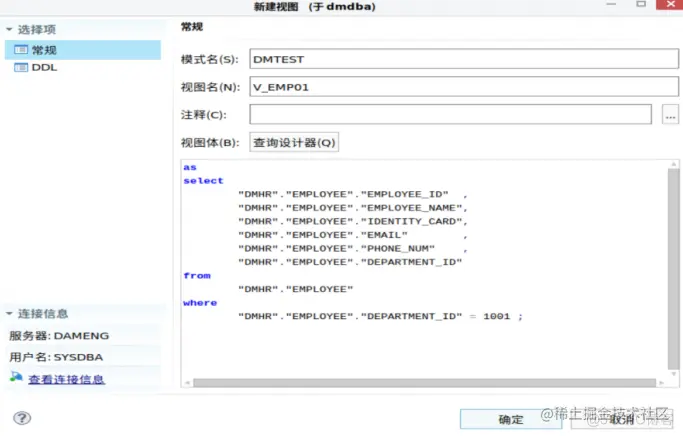Image resolution: width=683 pixels, height=436 pixels.
Task: Click the scroll-down arrow in the SQL editor
Action: pos(673,374)
